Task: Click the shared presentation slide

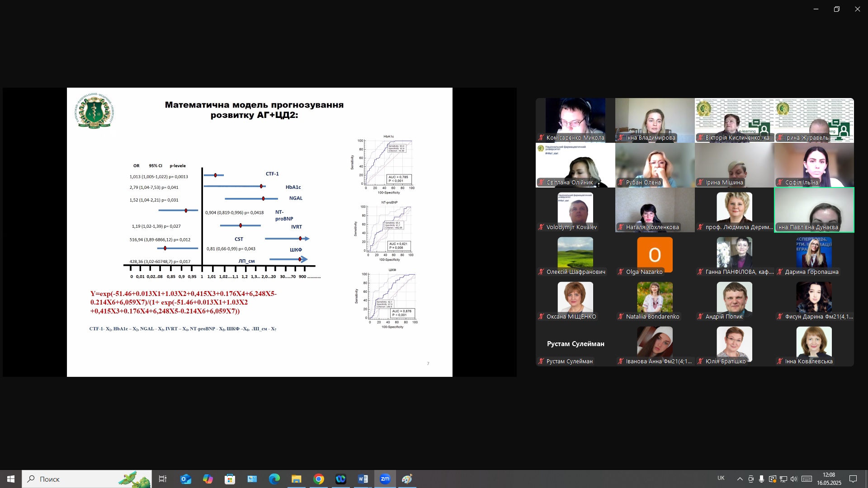Action: coord(259,232)
